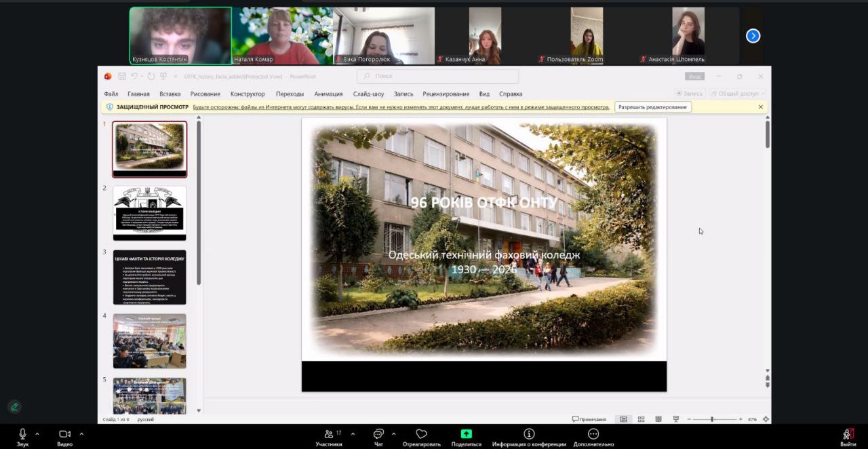
Task: Click the Share screen (Поделиться) icon
Action: (x=466, y=434)
